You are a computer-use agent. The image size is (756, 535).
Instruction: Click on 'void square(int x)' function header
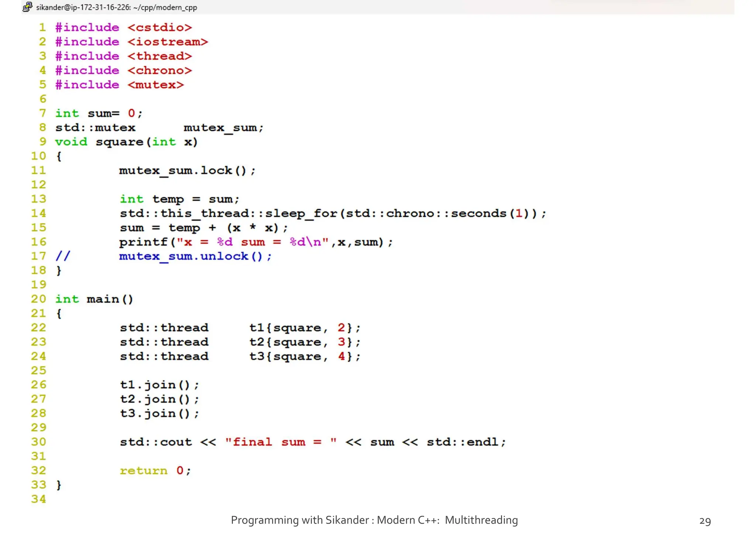tap(127, 142)
